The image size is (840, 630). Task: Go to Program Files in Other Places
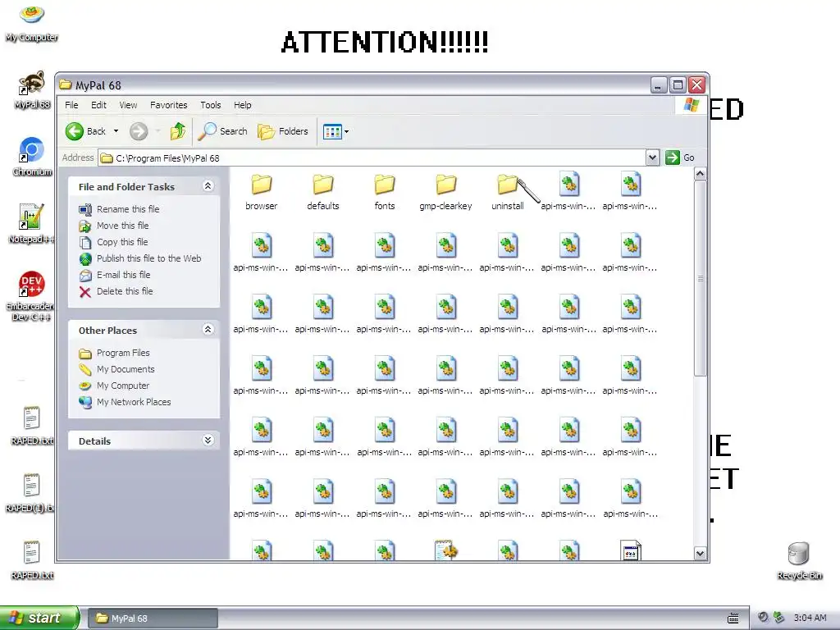click(115, 353)
